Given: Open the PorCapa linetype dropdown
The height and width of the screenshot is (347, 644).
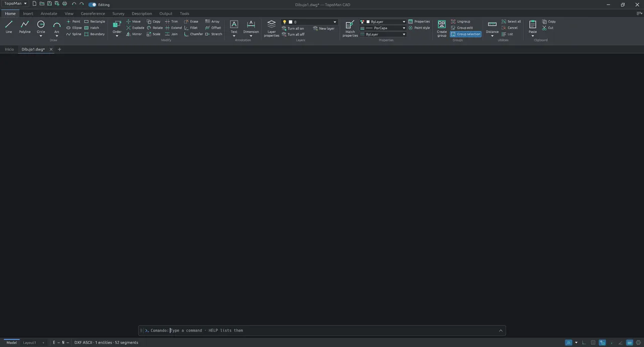Looking at the screenshot, I should pos(383,28).
